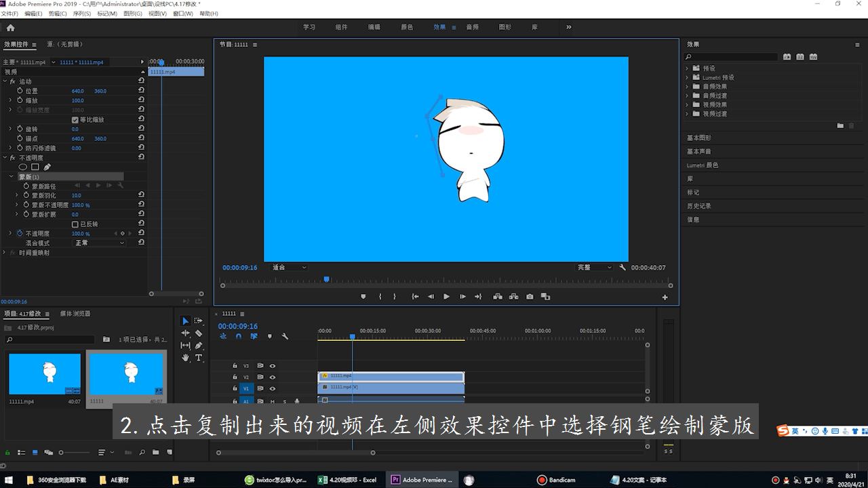Screen dimensions: 868x488
Task: Hide the V2 track output
Action: (273, 377)
